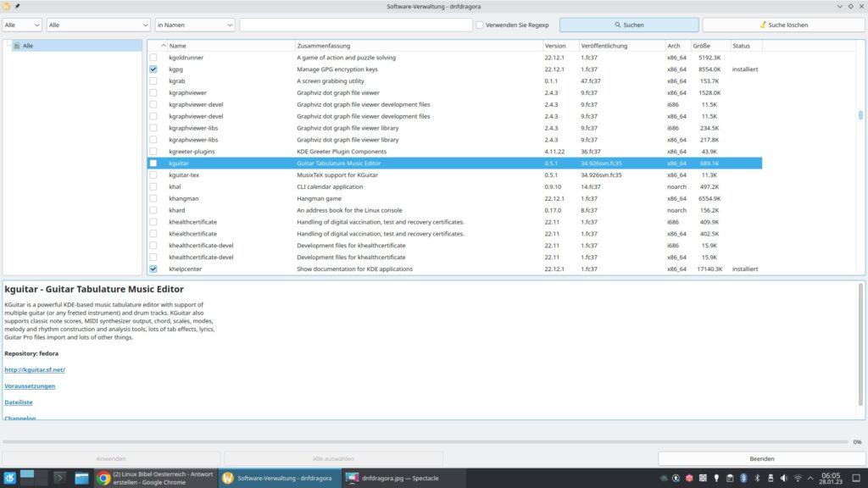Viewport: 868px width, 488px height.
Task: Open the dnfdragora window menu icon
Action: pyautogui.click(x=7, y=6)
